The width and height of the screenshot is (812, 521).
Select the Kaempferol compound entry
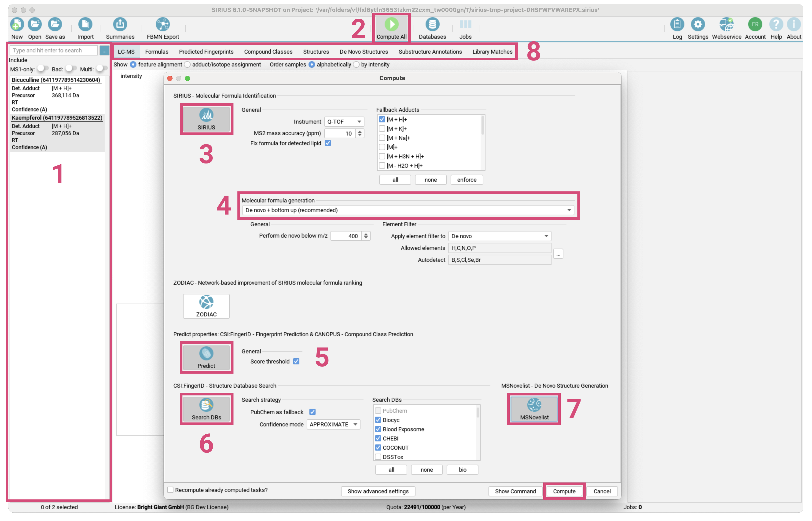57,133
